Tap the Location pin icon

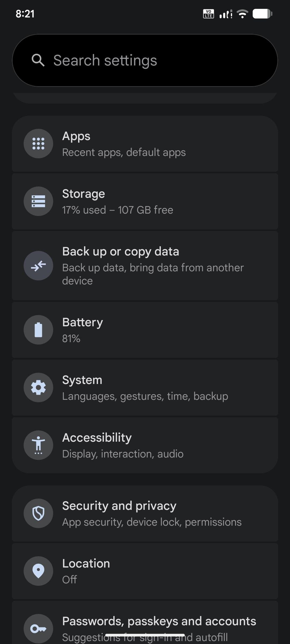(38, 571)
